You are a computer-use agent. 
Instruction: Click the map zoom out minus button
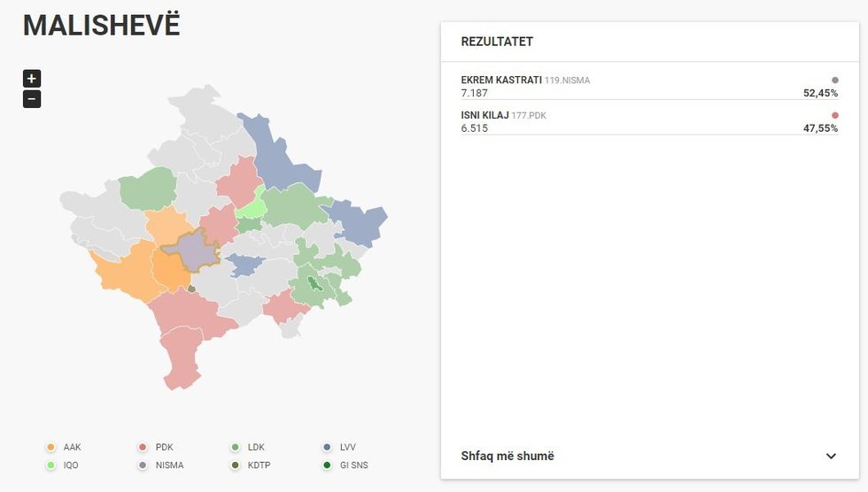(32, 99)
